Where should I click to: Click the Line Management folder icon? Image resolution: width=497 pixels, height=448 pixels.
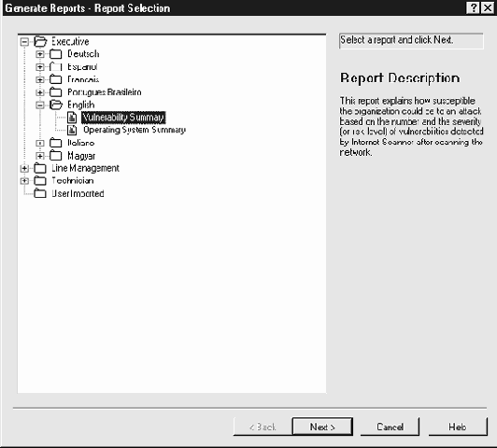[40, 168]
